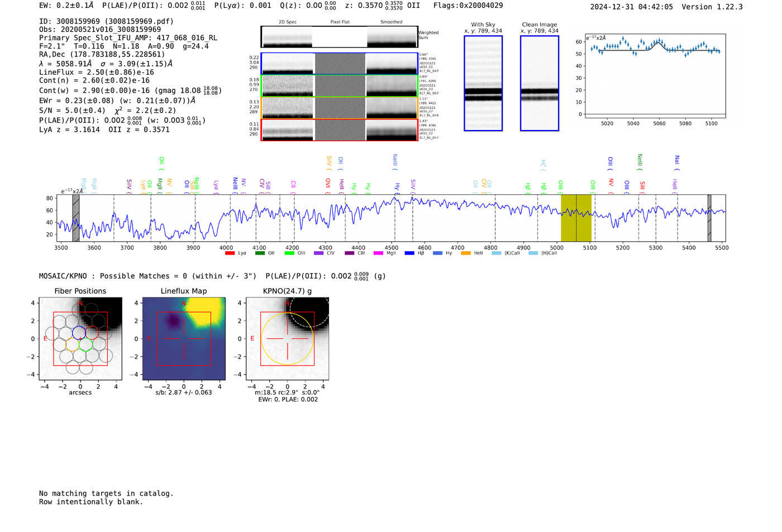This screenshot has height=532, width=782.
Task: Click the green-bordered 2D Spec cutout
Action: (288, 86)
